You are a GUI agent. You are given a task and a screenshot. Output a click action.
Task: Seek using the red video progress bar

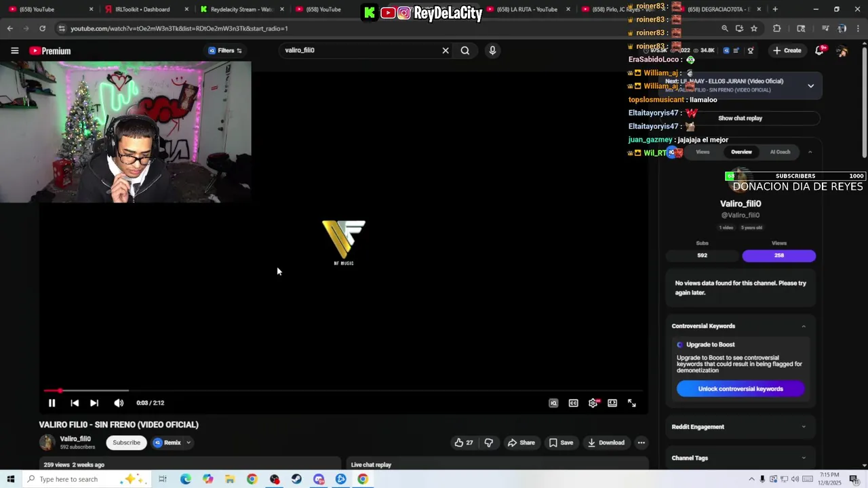344,390
